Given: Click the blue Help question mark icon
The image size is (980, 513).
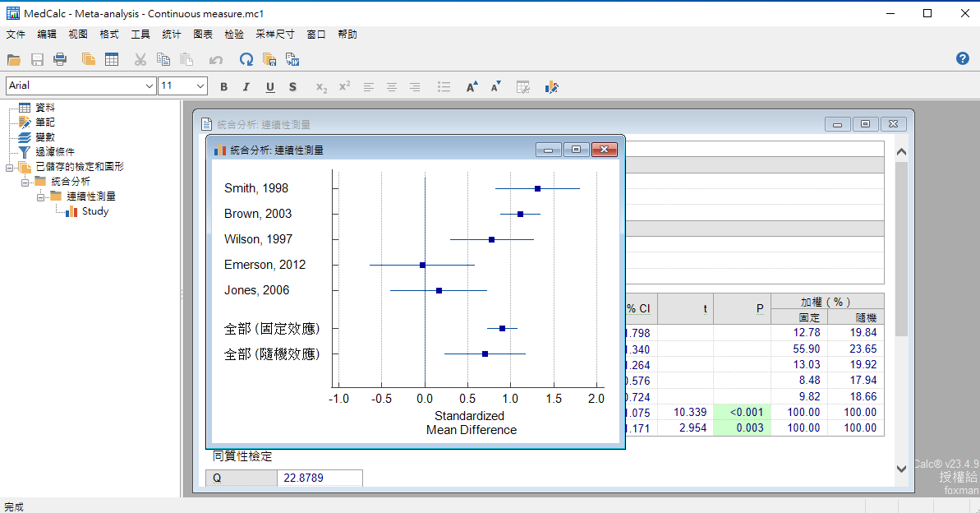Looking at the screenshot, I should 963,58.
